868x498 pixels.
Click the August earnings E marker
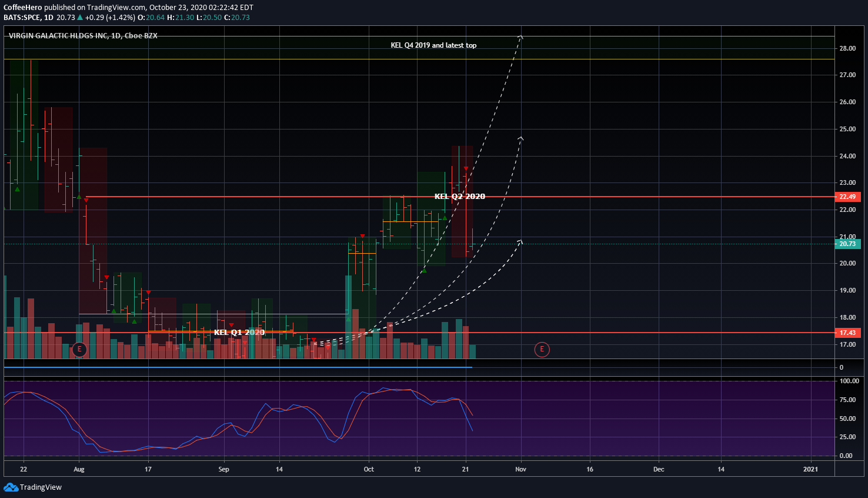tap(79, 350)
